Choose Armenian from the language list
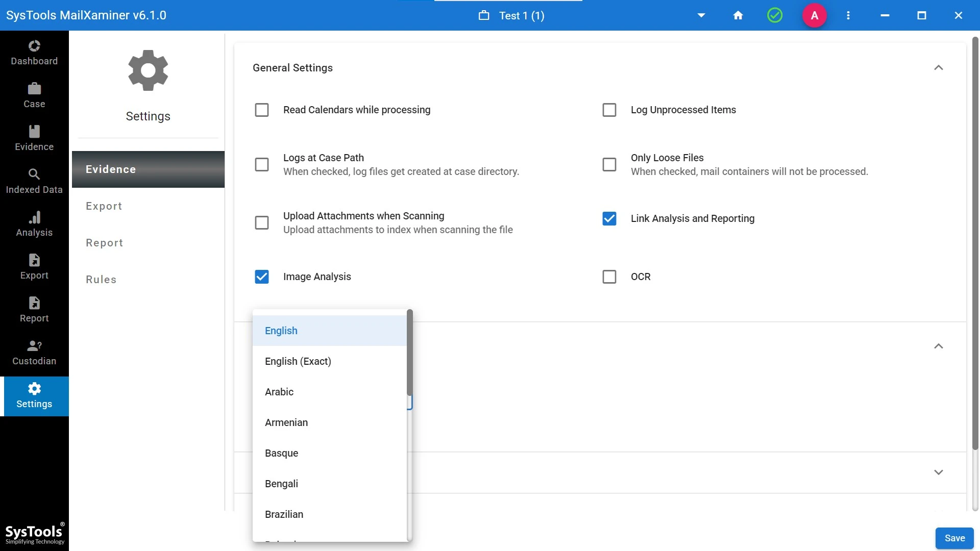The image size is (980, 551). click(x=330, y=422)
